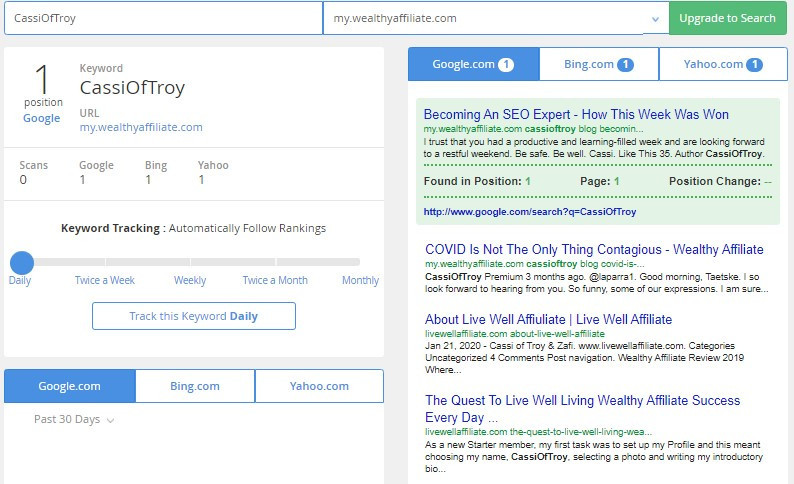The image size is (794, 484).
Task: Open the my.wealthyaffiliate.com URL link under Keyword
Action: point(141,127)
